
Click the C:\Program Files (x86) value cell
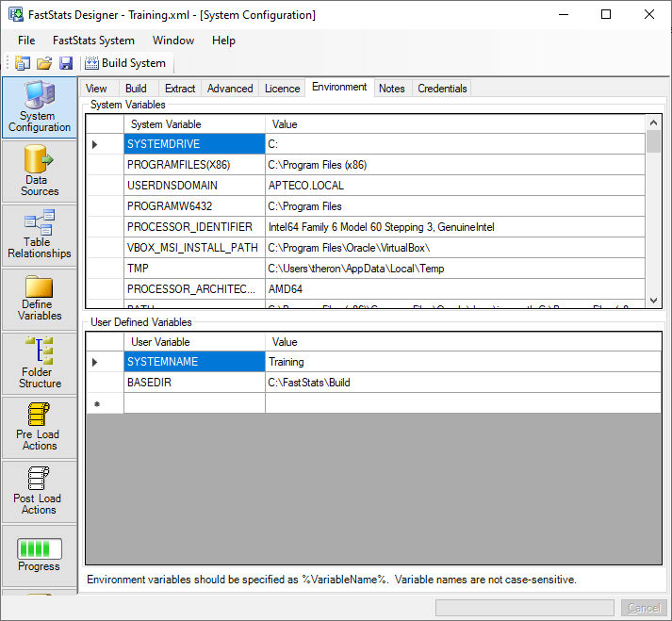(455, 165)
